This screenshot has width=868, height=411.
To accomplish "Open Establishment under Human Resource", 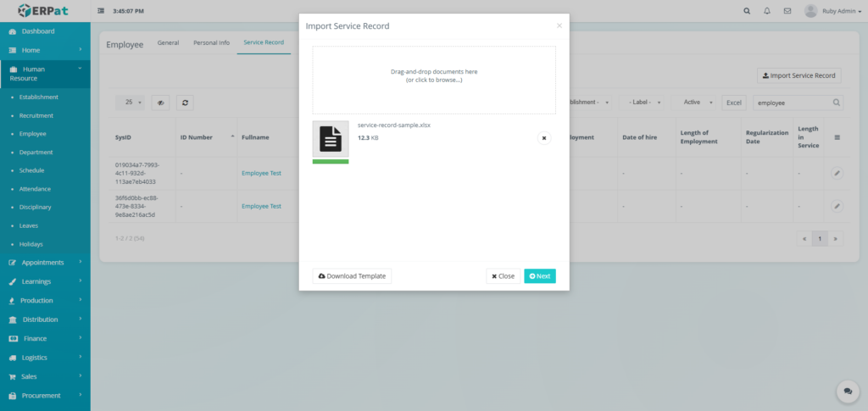I will tap(39, 97).
